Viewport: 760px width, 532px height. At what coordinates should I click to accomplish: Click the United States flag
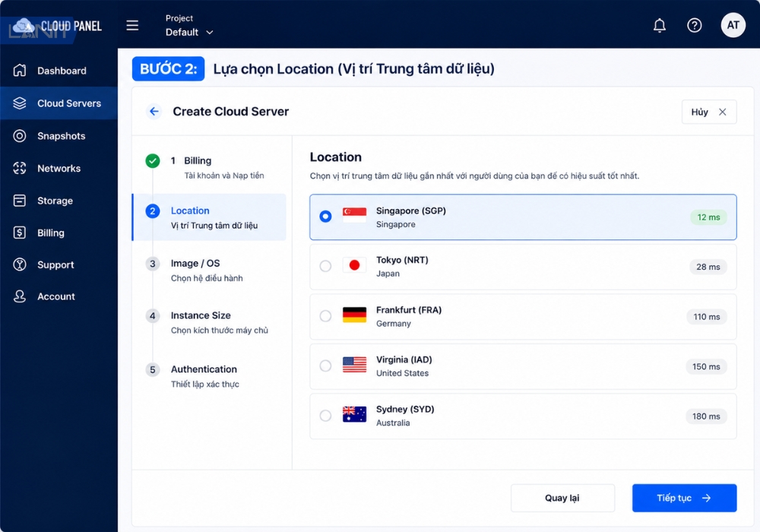click(x=354, y=364)
